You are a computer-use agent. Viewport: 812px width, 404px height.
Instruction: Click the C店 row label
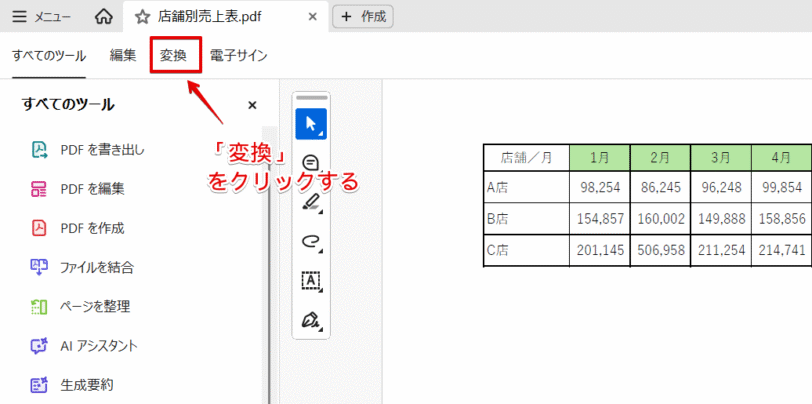[x=498, y=250]
